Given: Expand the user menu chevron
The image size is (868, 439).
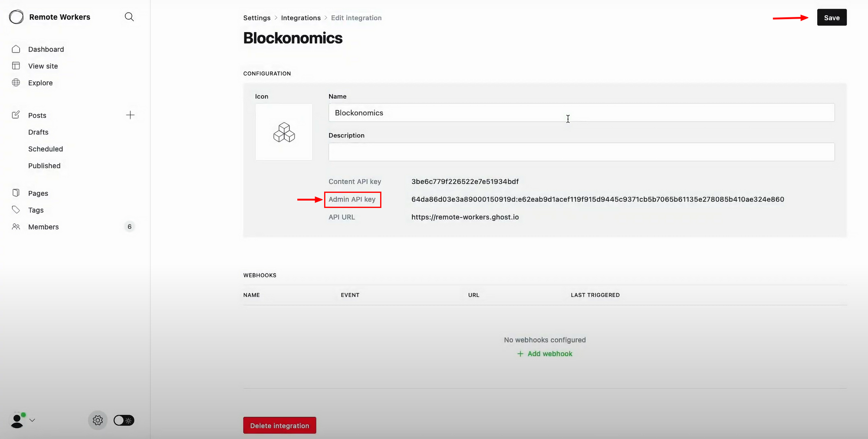Looking at the screenshot, I should coord(32,420).
